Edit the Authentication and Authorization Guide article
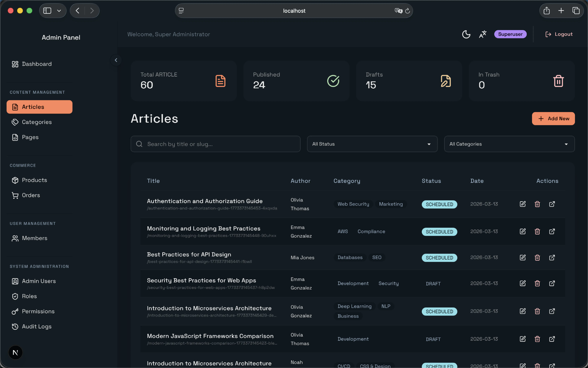 click(x=523, y=204)
